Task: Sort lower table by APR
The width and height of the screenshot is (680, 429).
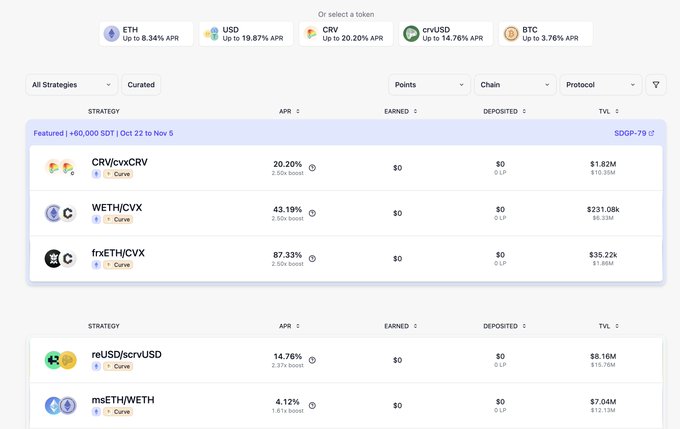Action: (289, 326)
